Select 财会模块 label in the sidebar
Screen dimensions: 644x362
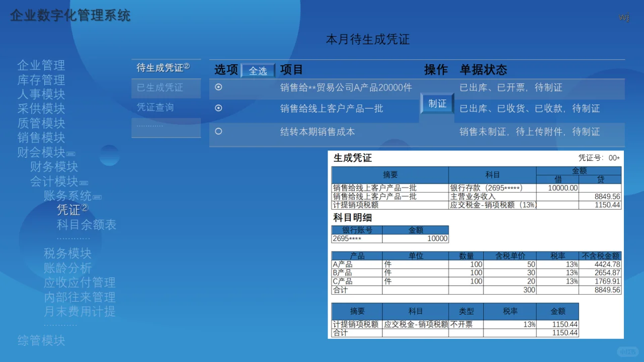[x=41, y=152]
